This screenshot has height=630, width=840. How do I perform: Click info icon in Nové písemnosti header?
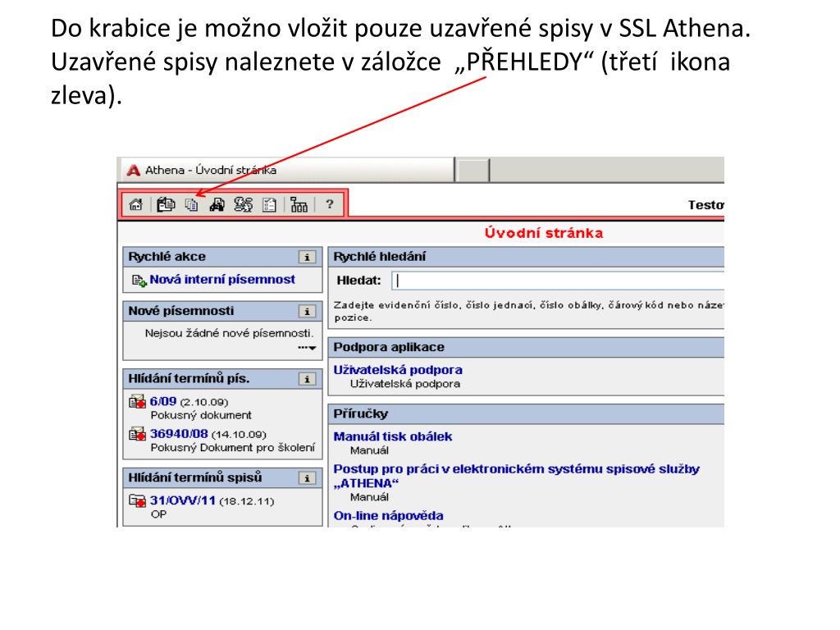[x=307, y=311]
